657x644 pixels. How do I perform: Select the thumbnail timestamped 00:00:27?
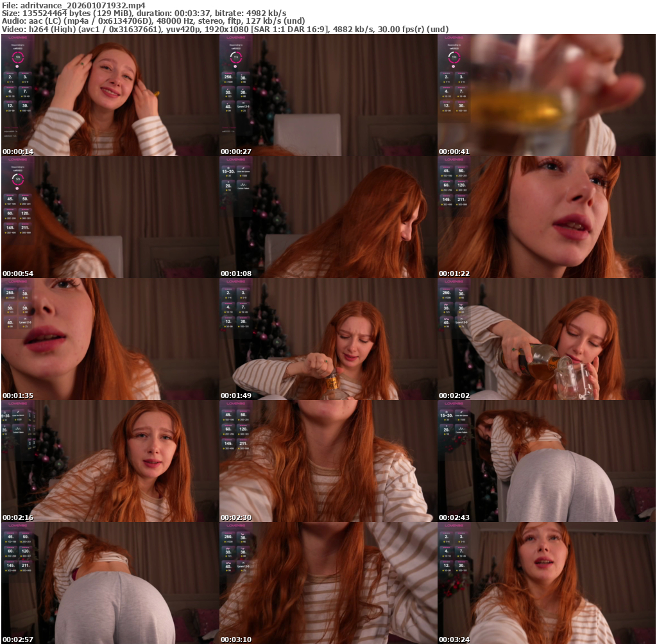coord(328,95)
